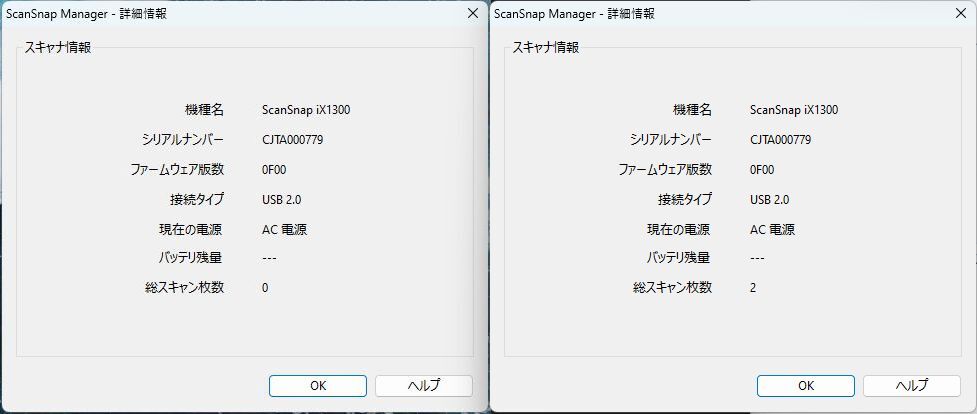The image size is (977, 414).
Task: Click the 総スキャン枚数 label in right dialog
Action: [672, 288]
